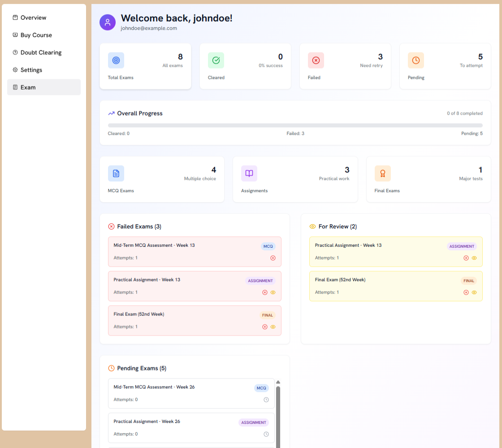The image size is (502, 448).
Task: Open Mid-Term MCQ Assessment Week 26 pending card
Action: (191, 393)
